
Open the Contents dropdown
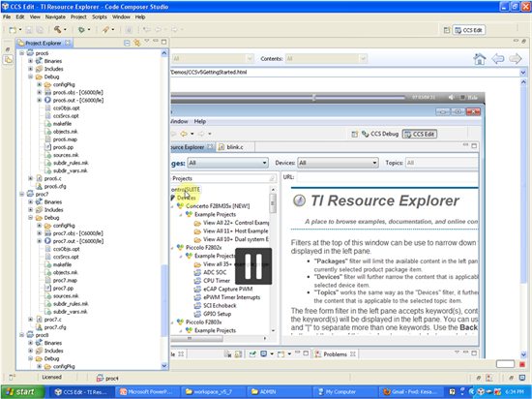[326, 59]
